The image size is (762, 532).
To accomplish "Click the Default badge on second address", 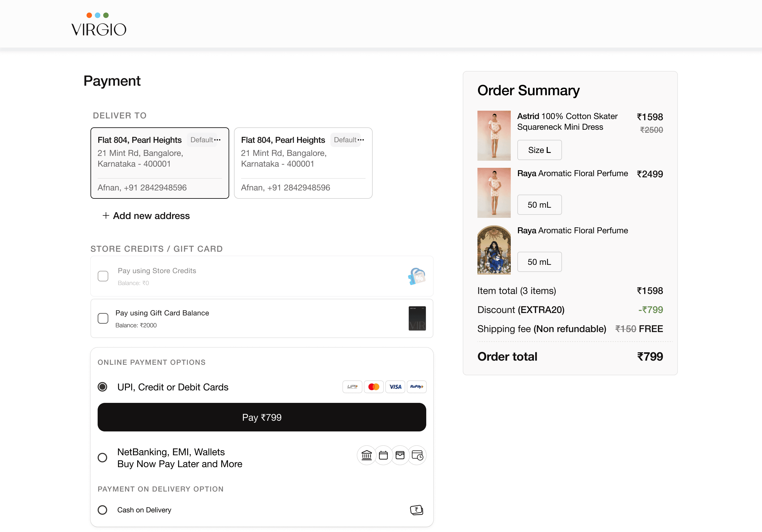I will tap(345, 140).
